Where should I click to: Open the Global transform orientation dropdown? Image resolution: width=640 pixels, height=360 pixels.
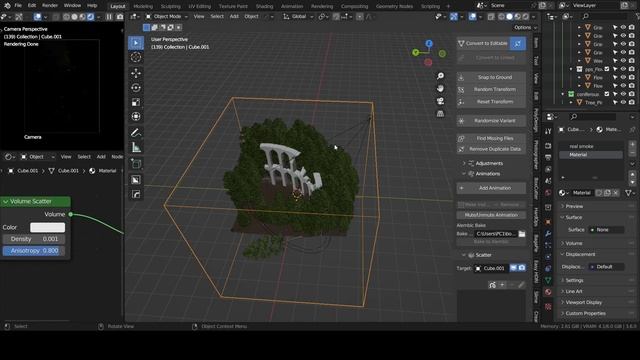(298, 17)
